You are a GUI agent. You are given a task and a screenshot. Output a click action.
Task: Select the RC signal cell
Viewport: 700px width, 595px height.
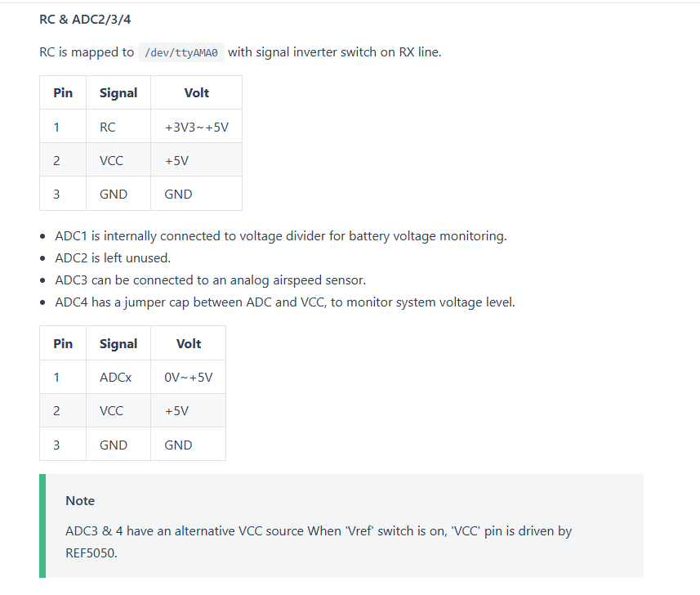point(118,127)
